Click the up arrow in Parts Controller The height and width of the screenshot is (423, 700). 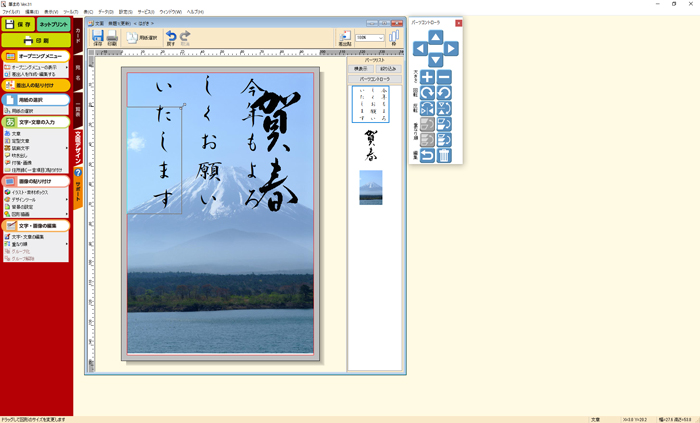[435, 37]
